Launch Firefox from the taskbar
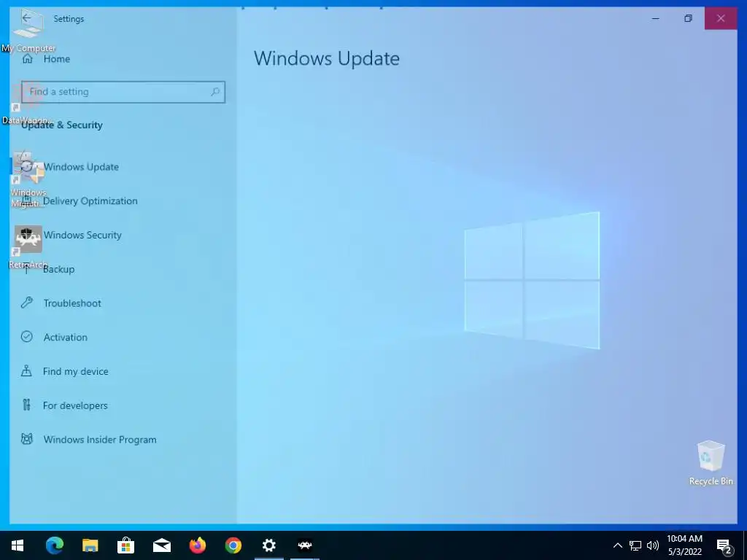 click(197, 545)
